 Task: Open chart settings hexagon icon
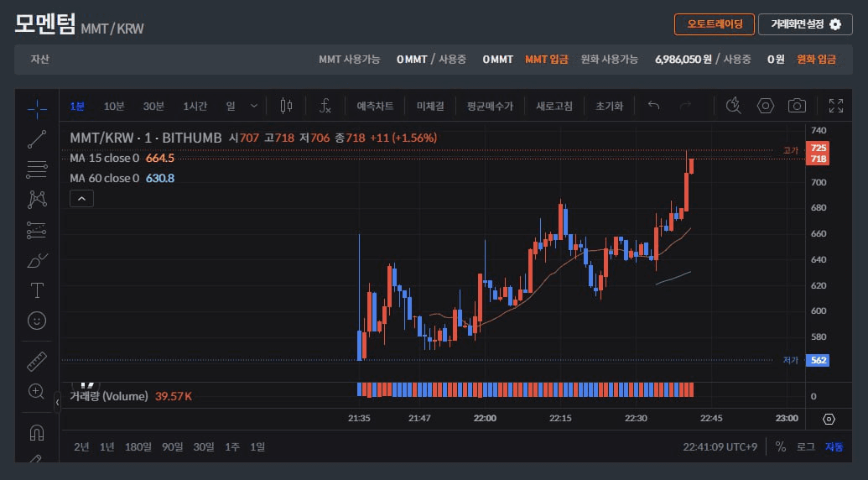tap(765, 106)
